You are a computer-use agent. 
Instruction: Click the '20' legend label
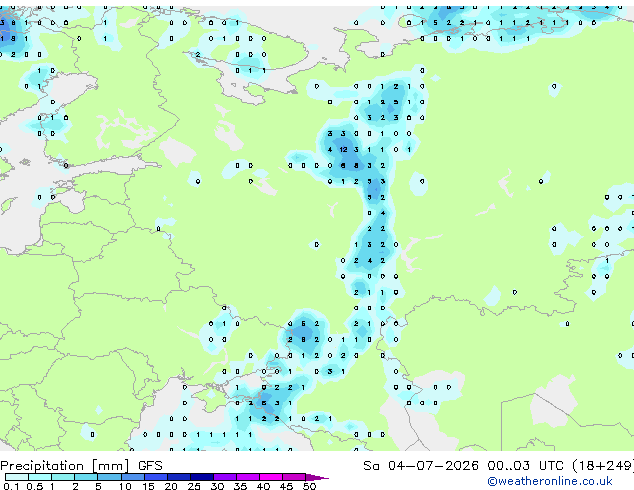point(171,486)
